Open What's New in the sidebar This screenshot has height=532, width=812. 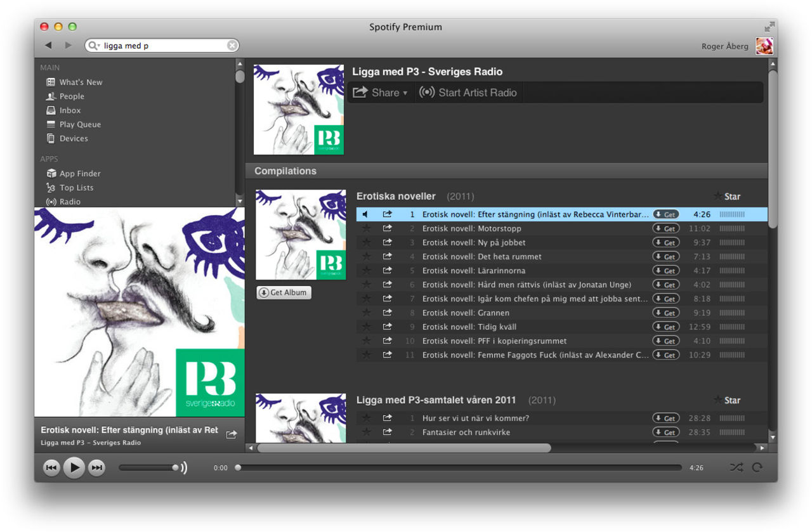81,82
